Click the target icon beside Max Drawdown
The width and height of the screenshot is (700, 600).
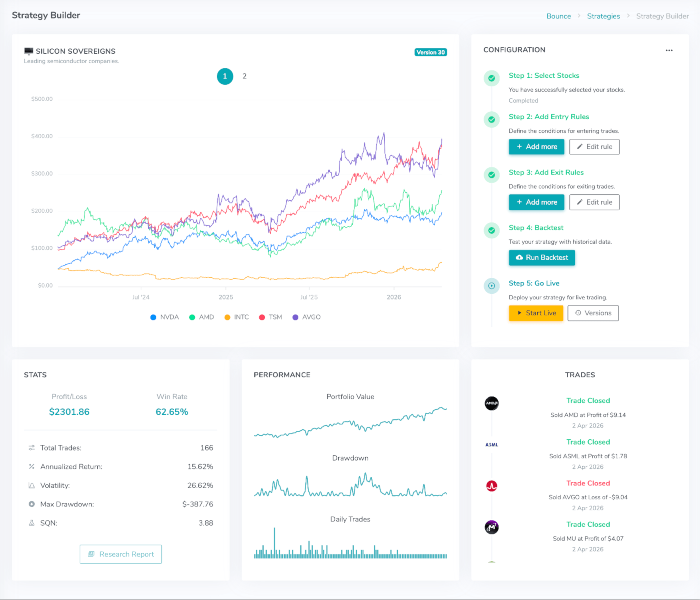pos(32,504)
